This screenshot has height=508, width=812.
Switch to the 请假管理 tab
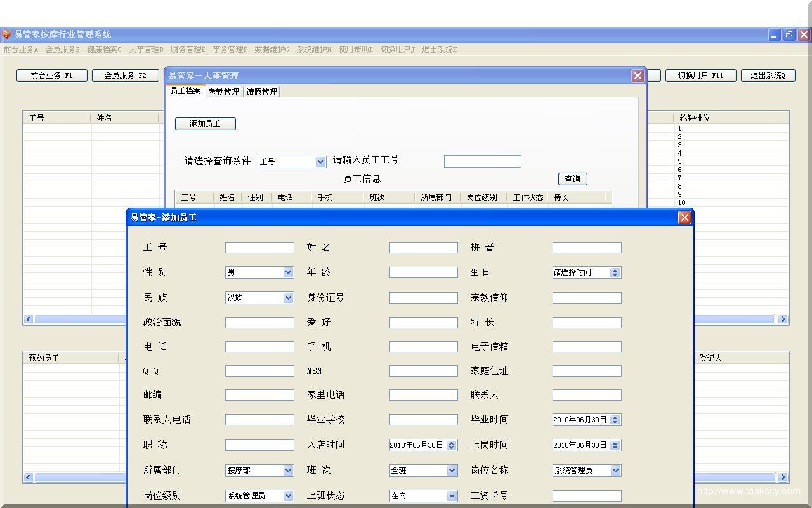point(261,91)
